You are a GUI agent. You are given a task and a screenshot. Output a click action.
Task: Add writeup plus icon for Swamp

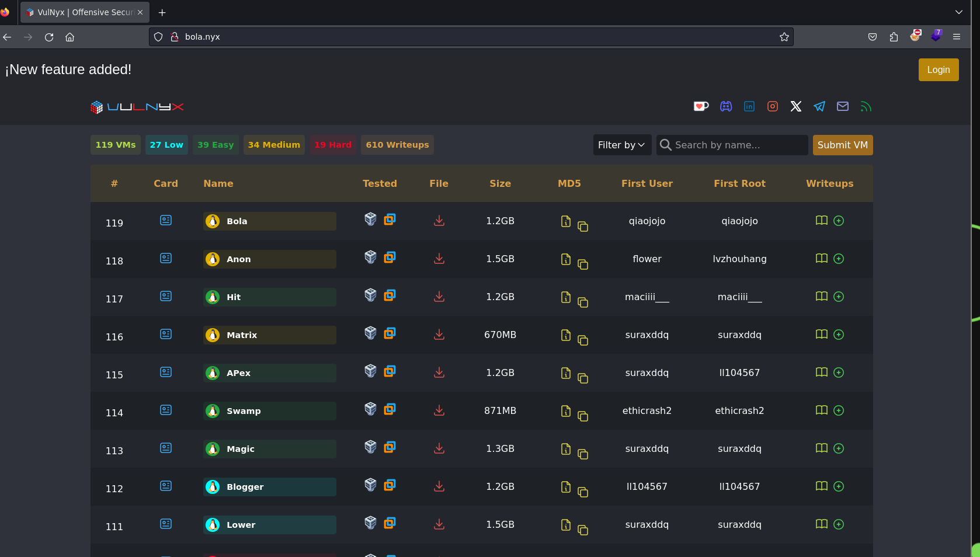(x=839, y=410)
